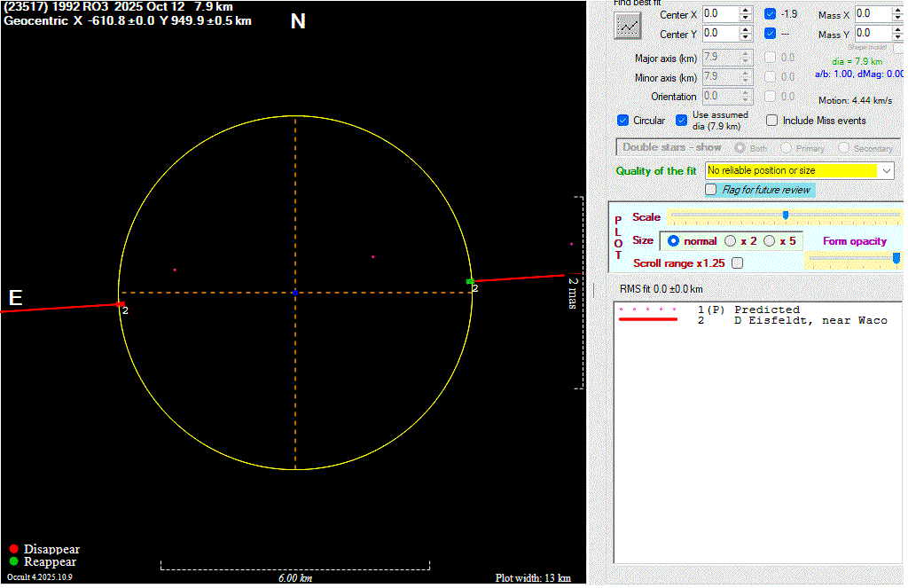Select plot size x 2

point(731,241)
